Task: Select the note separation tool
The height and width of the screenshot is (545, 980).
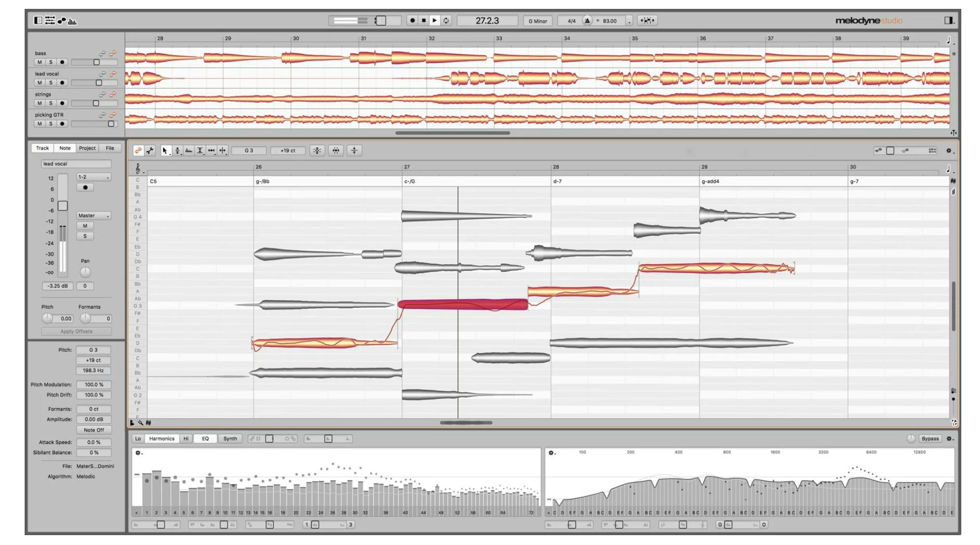Action: pos(223,151)
